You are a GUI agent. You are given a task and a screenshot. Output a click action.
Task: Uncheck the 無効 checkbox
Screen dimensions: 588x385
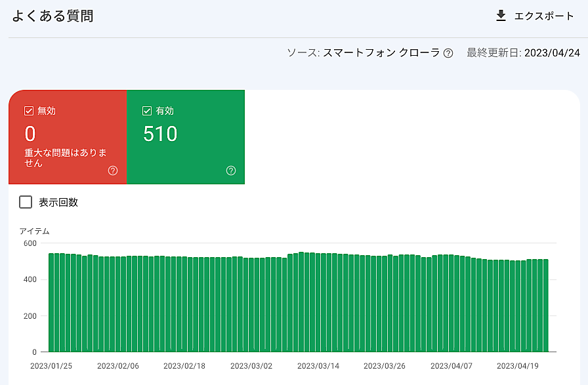coord(29,111)
